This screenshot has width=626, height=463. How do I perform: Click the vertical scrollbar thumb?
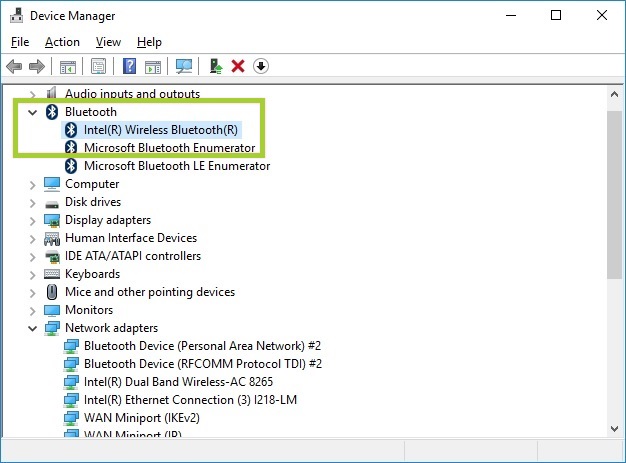point(614,195)
